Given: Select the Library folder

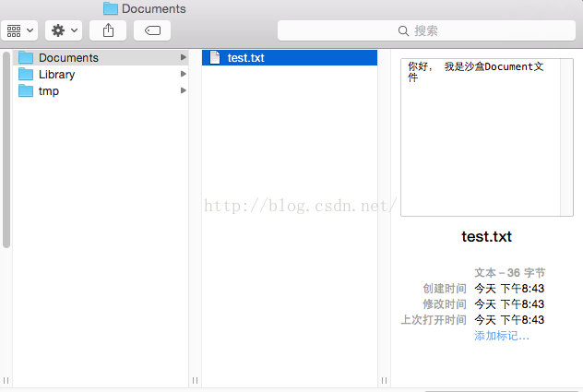Looking at the screenshot, I should click(101, 75).
